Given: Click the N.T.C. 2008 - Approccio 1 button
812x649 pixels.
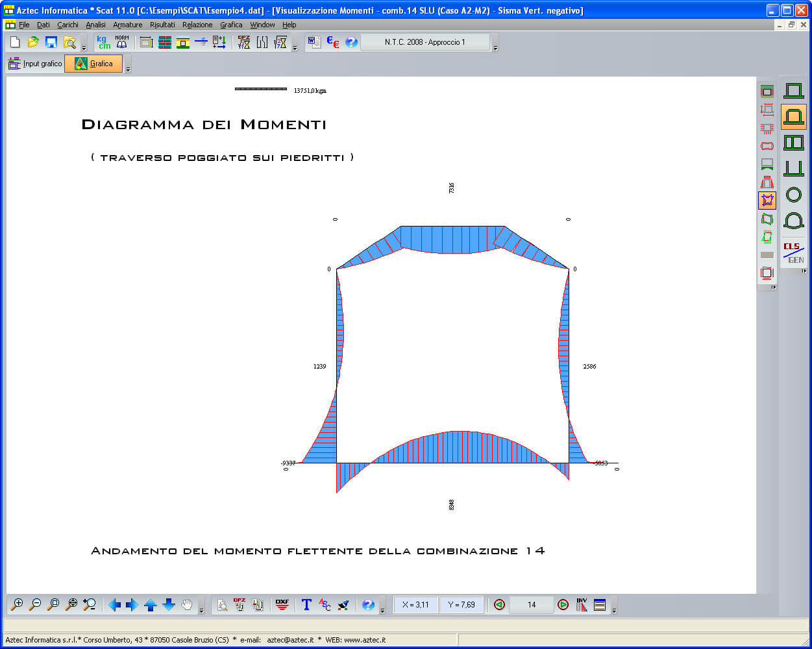Looking at the screenshot, I should [x=425, y=42].
